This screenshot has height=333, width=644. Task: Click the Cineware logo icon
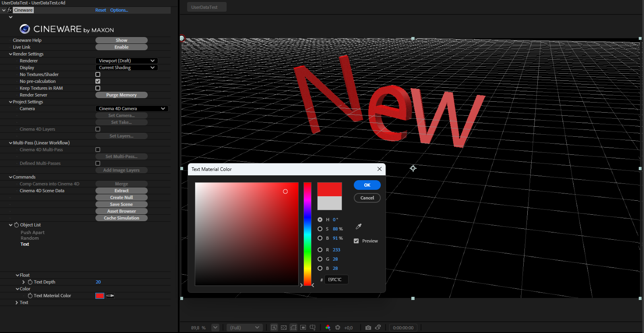coord(25,29)
